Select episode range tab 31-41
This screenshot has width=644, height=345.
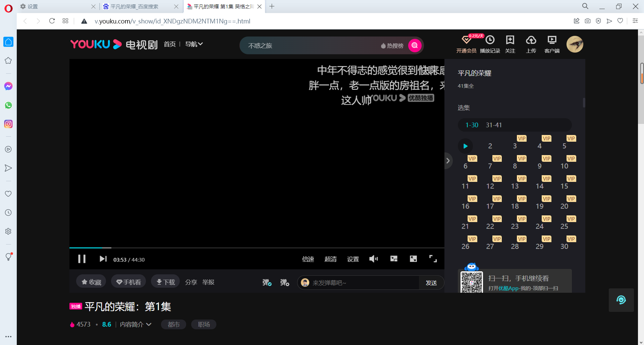click(494, 125)
